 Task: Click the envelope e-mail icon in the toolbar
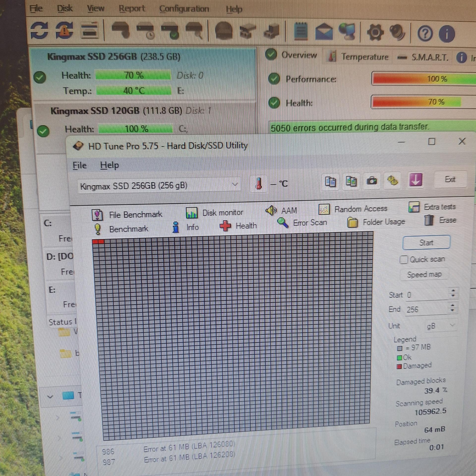tap(324, 32)
